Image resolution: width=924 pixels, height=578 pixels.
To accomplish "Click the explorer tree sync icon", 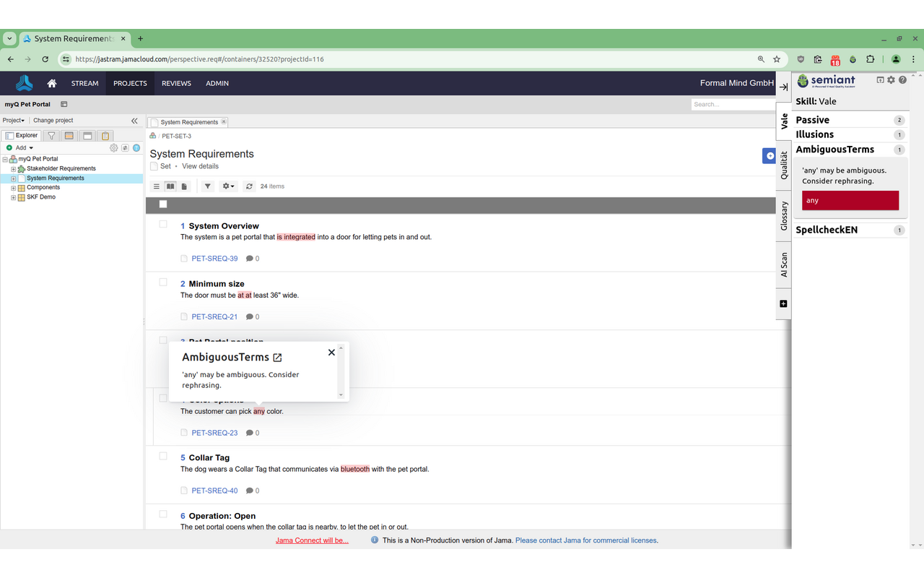I will tap(125, 148).
